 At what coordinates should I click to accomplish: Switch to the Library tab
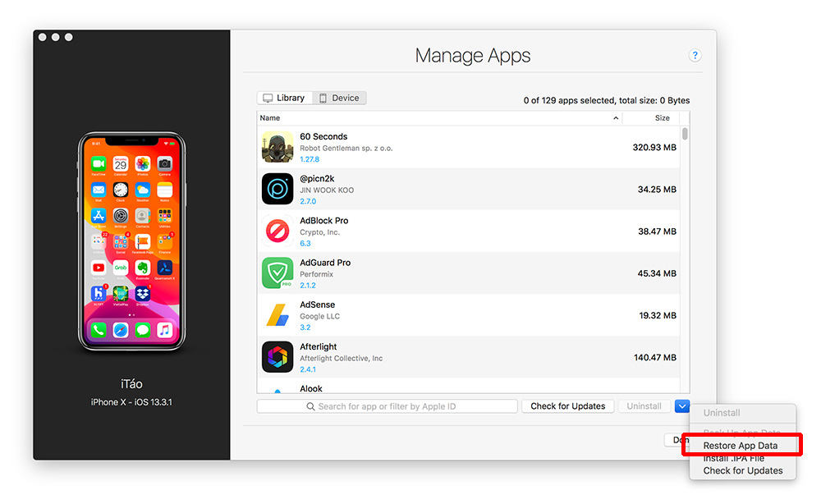pyautogui.click(x=285, y=98)
